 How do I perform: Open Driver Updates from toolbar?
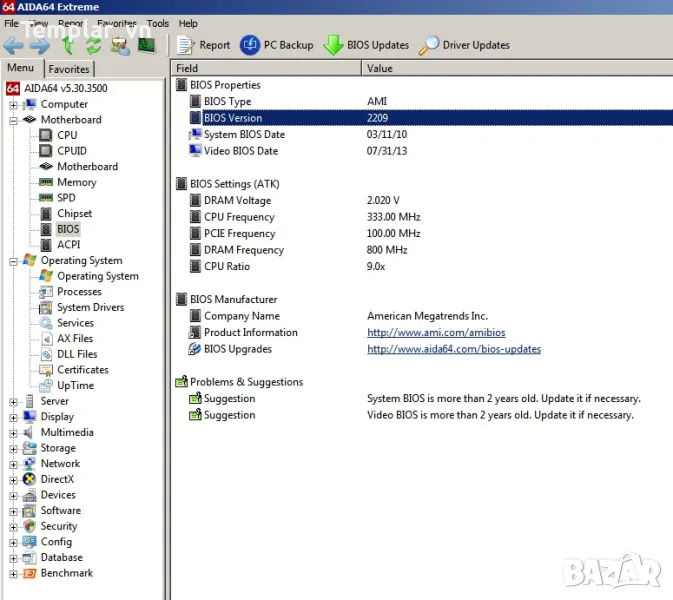tap(464, 45)
